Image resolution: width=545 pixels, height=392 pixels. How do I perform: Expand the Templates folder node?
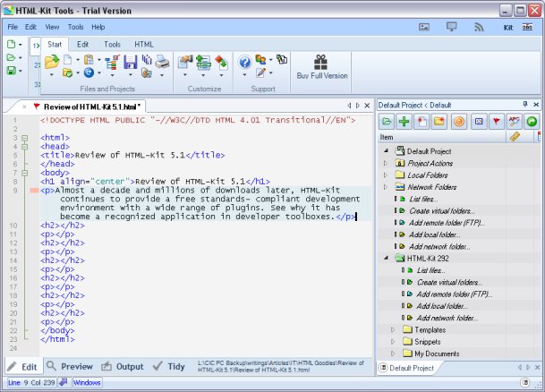(393, 329)
